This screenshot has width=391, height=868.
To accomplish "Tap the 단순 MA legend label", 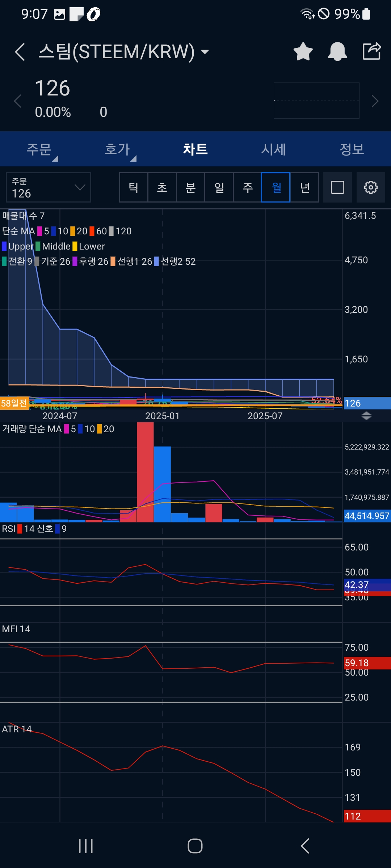I will [x=18, y=231].
